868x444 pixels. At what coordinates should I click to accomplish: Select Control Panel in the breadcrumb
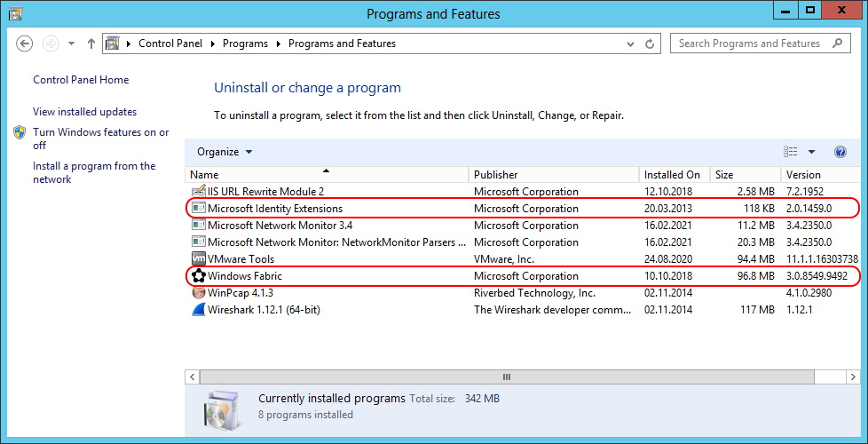[170, 44]
